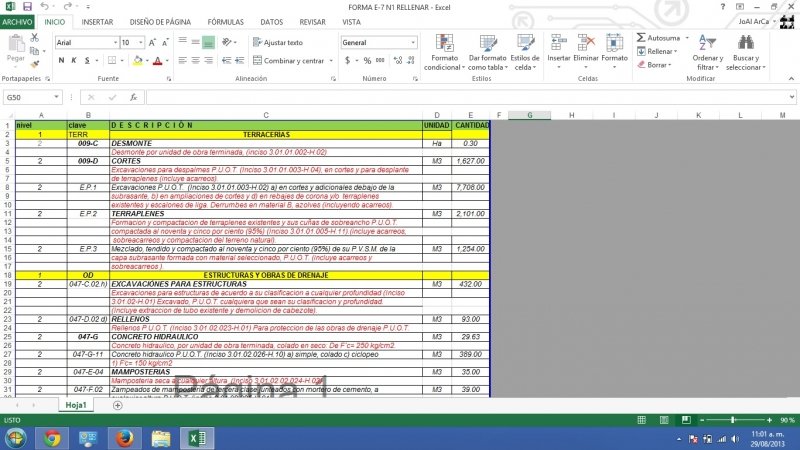Screen dimensions: 800x450
Task: Open the ARCHIVO file menu button
Action: pos(18,21)
